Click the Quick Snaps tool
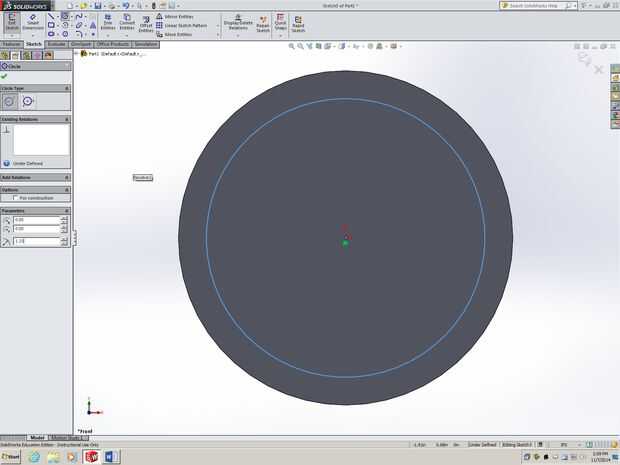Image resolution: width=620 pixels, height=465 pixels. pyautogui.click(x=280, y=22)
